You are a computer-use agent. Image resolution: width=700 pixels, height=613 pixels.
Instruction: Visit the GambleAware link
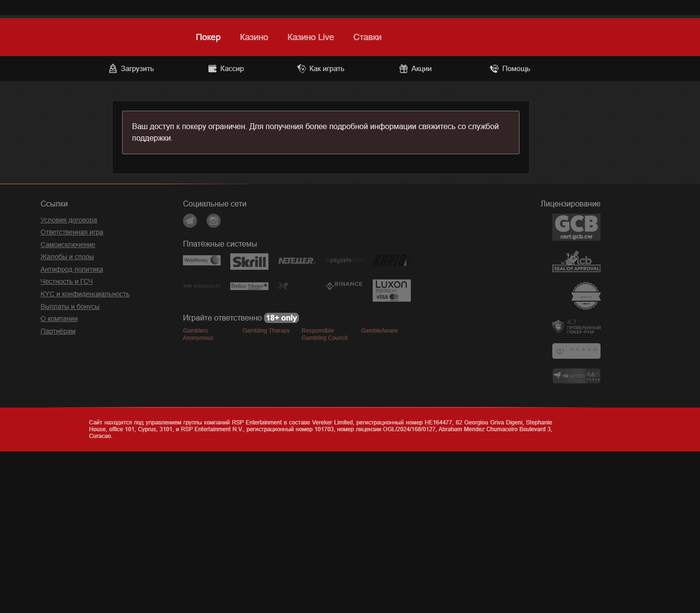click(x=379, y=331)
